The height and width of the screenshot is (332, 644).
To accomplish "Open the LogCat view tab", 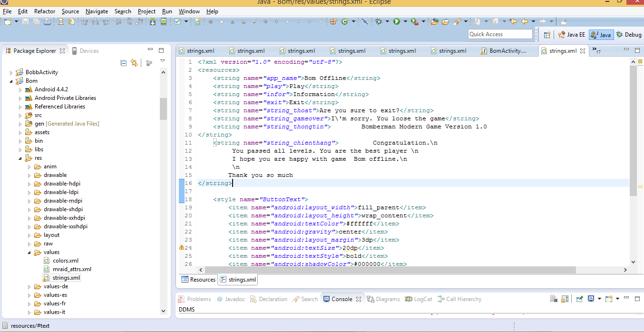I will (x=419, y=299).
